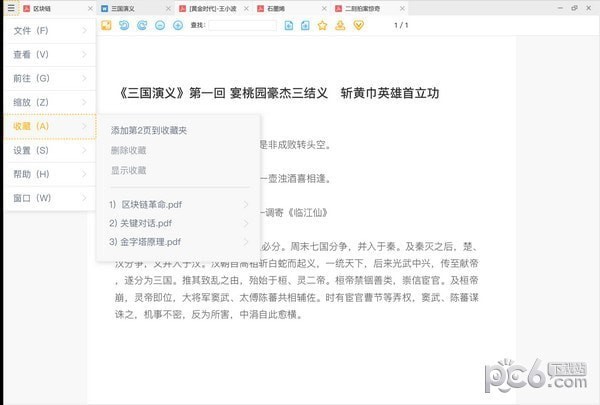Open the 缩放 (Z) menu

tap(50, 103)
